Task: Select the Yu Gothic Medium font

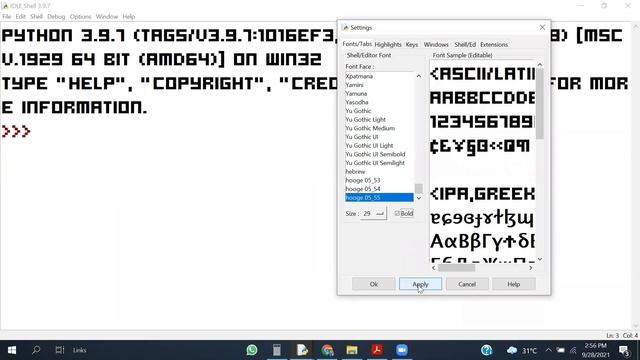Action: tap(379, 128)
